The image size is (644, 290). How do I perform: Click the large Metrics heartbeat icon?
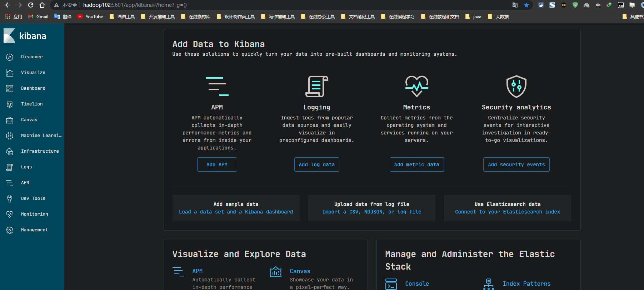pyautogui.click(x=417, y=87)
